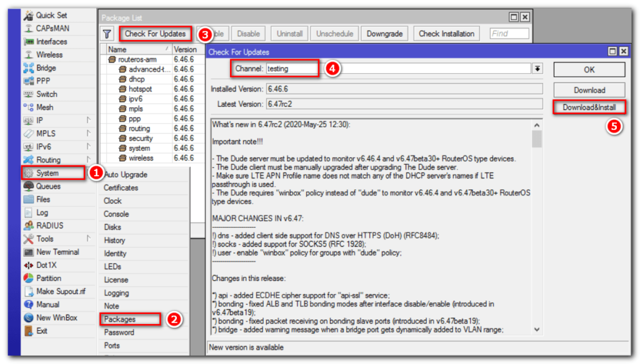640x364 pixels.
Task: Open Quick Set from sidebar
Action: 51,15
